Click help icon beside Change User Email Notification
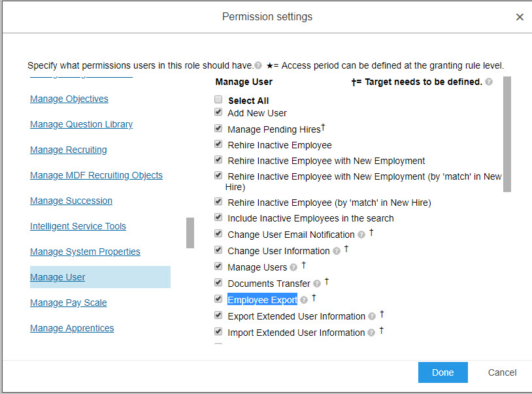The height and width of the screenshot is (394, 532). pos(361,235)
